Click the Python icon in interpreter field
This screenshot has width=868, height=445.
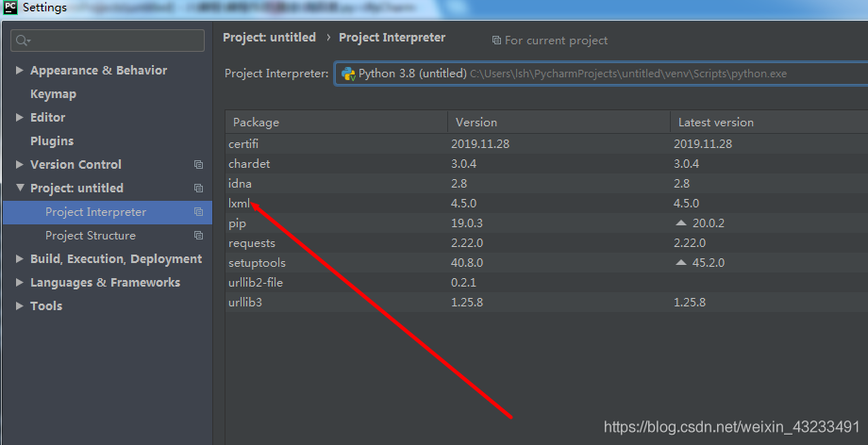(x=348, y=74)
